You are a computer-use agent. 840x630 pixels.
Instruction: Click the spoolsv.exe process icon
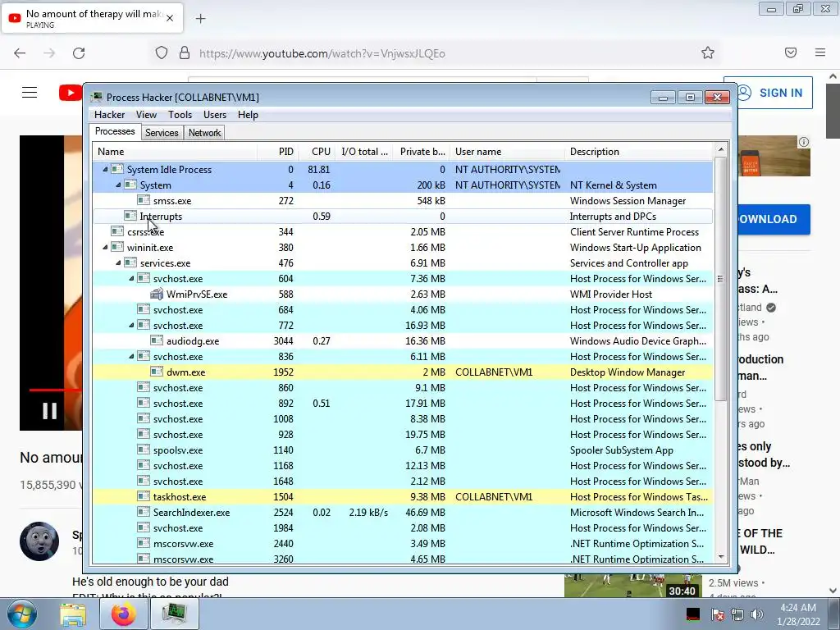[143, 450]
